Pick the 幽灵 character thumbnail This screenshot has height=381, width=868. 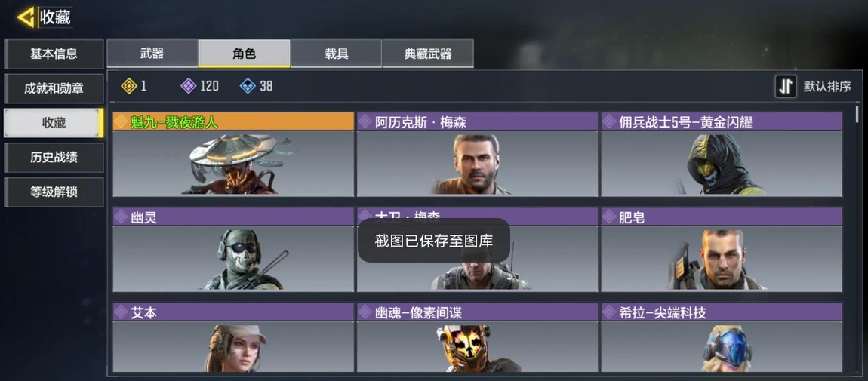[x=233, y=250]
